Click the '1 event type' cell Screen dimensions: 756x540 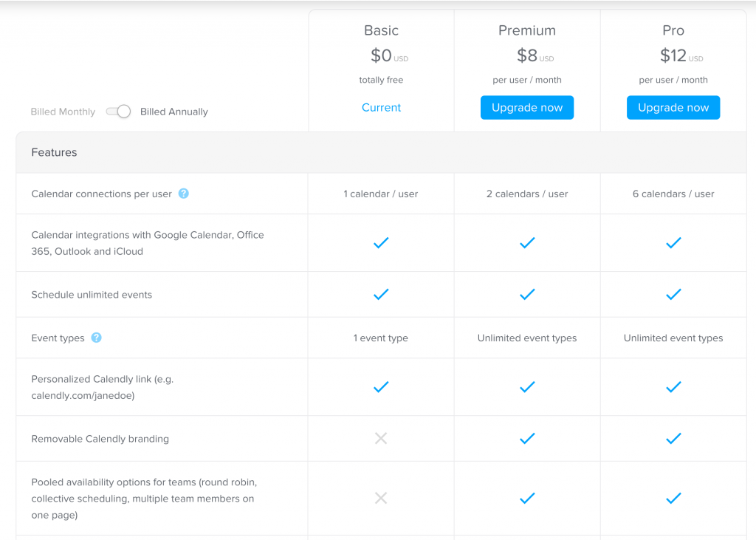[381, 338]
